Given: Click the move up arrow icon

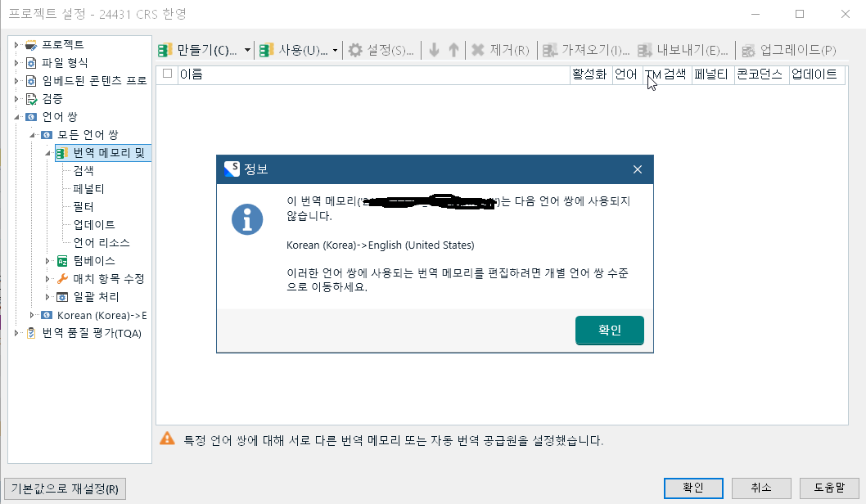Looking at the screenshot, I should coord(453,50).
